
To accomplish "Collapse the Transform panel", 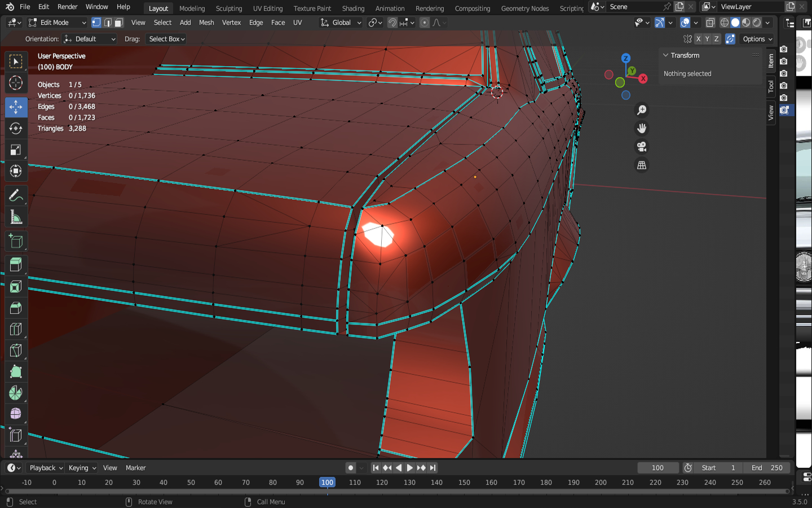I will point(666,55).
